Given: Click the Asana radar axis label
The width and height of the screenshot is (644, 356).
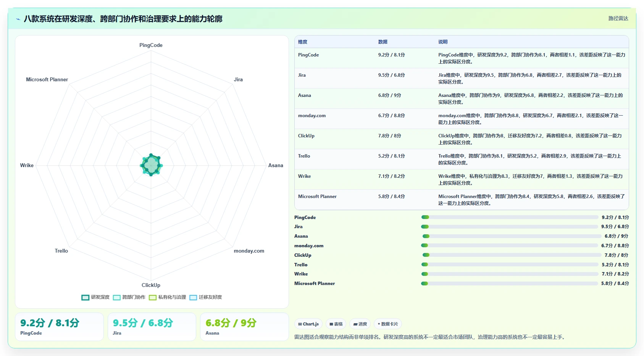Looking at the screenshot, I should coord(276,165).
